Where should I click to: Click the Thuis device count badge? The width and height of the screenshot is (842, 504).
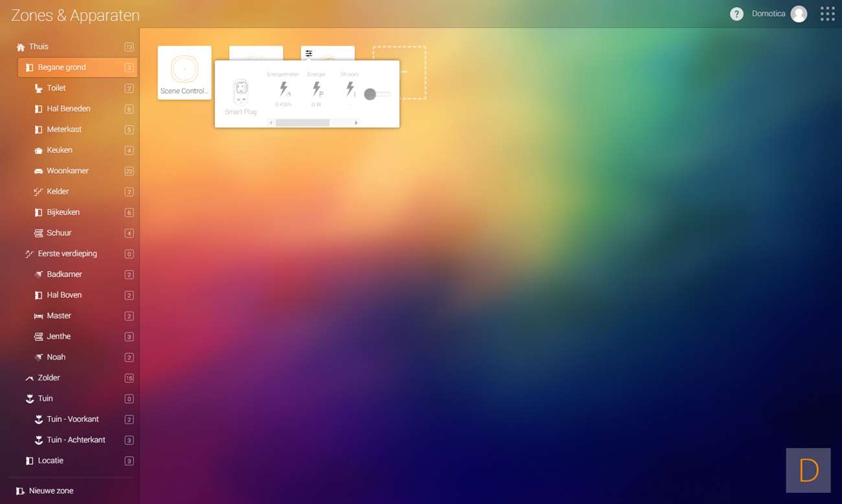click(129, 47)
